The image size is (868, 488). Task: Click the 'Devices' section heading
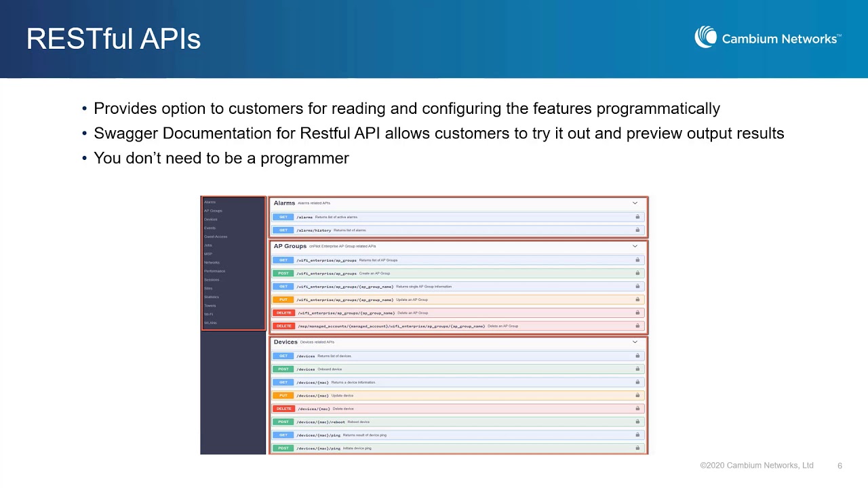(x=285, y=342)
